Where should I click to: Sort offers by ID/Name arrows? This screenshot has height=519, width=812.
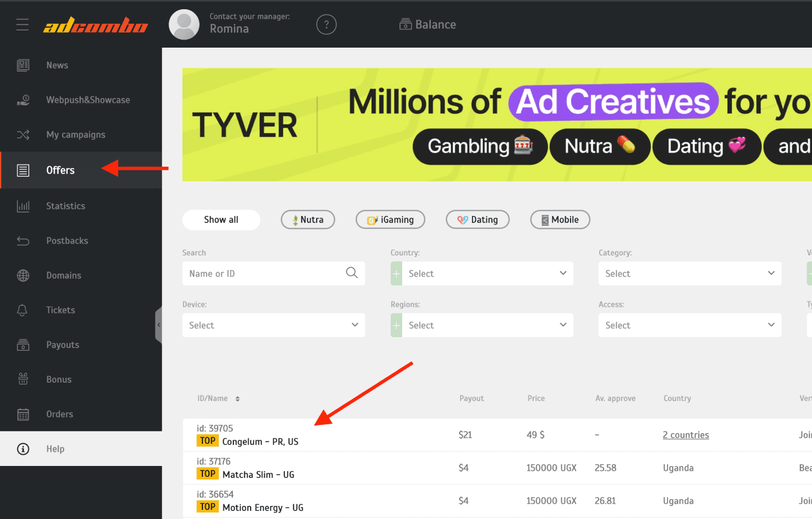point(238,399)
